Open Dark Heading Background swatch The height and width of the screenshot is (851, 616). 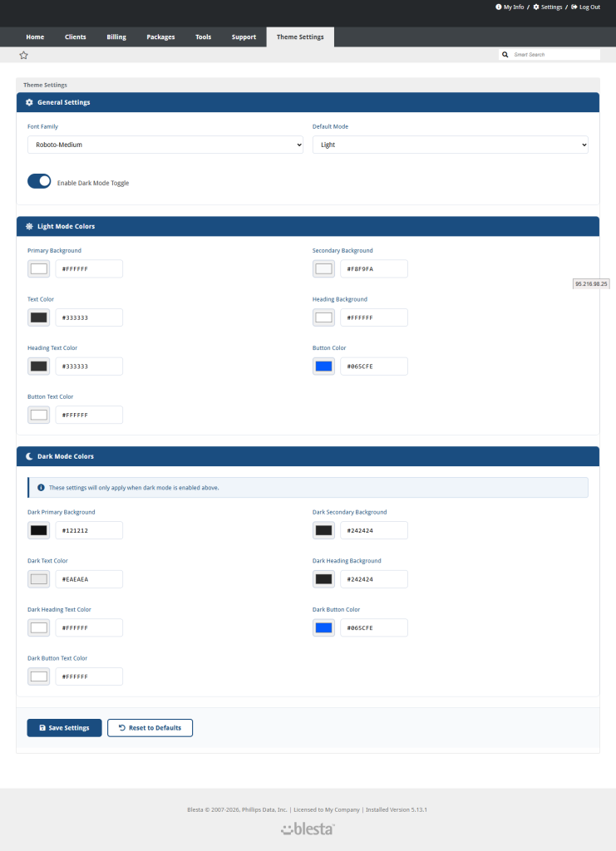323,579
